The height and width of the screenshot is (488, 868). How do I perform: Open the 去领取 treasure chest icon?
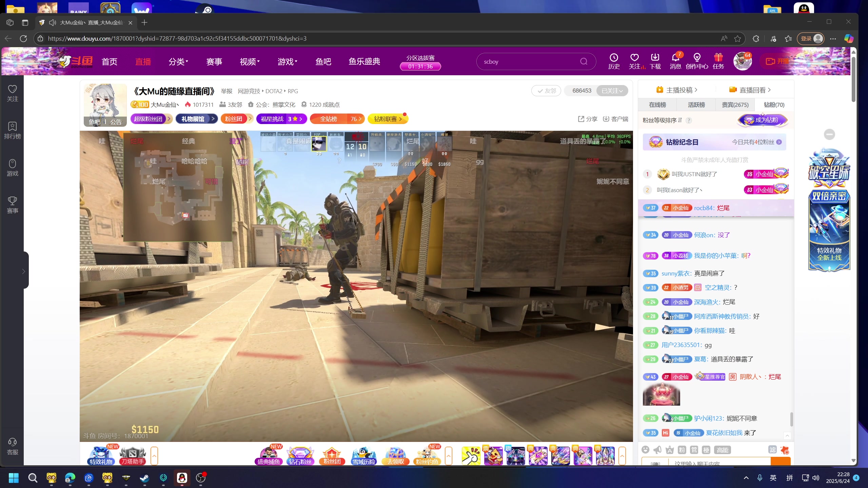click(x=395, y=455)
